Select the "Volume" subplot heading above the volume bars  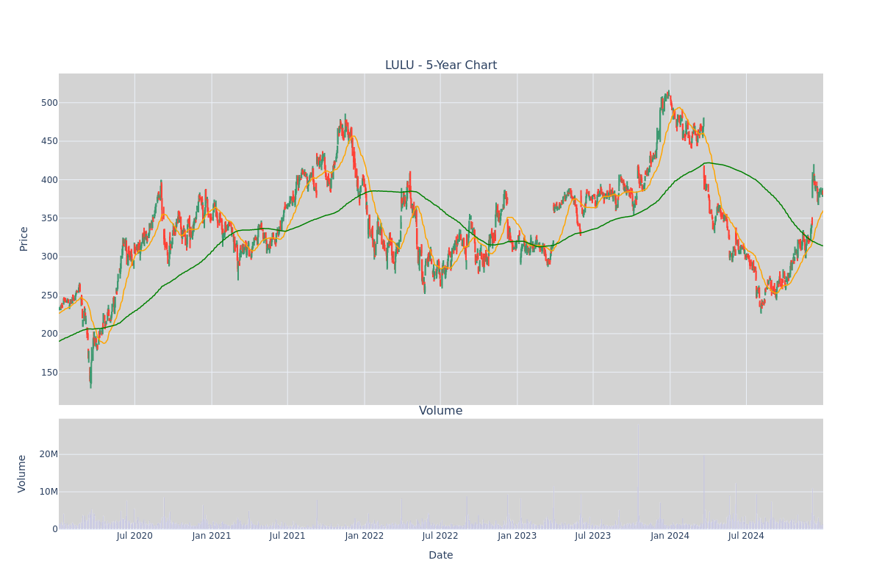pyautogui.click(x=441, y=411)
